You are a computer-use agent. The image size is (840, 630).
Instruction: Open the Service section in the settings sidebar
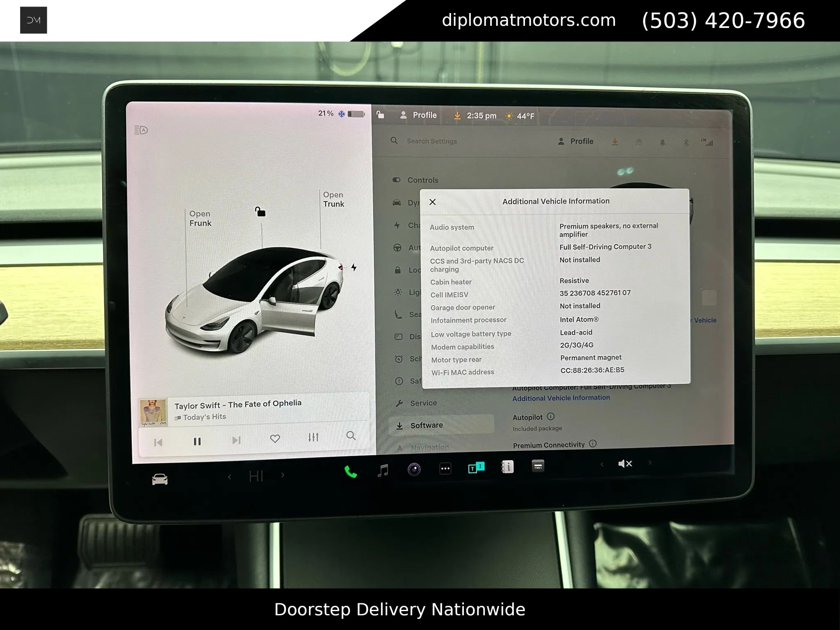pos(423,403)
